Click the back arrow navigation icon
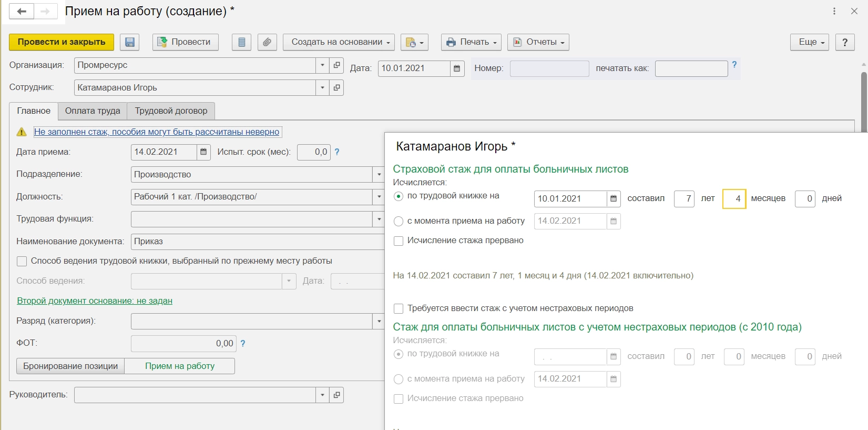868x430 pixels. coord(22,11)
